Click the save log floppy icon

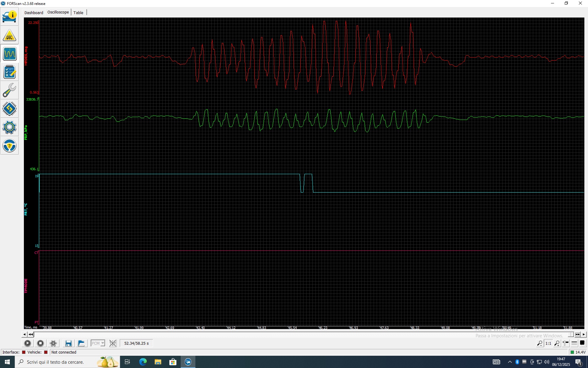pyautogui.click(x=68, y=343)
